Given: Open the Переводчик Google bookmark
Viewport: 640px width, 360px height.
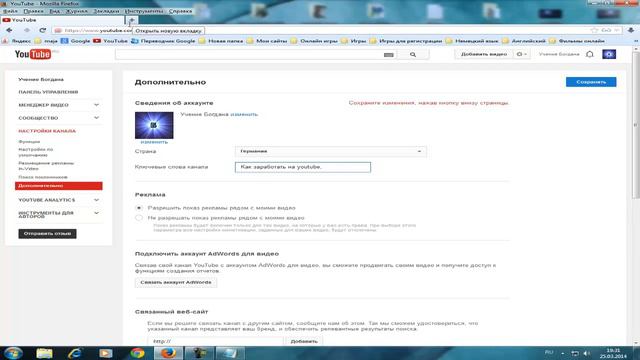Looking at the screenshot, I should point(163,41).
